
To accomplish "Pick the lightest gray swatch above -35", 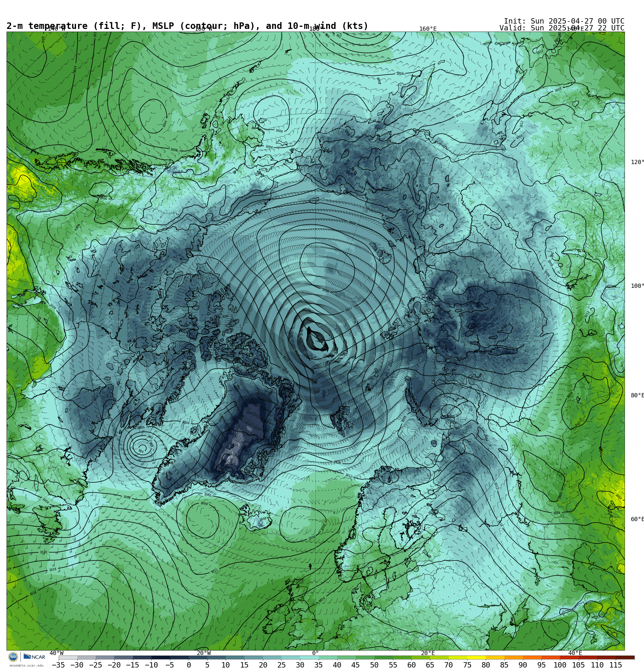I will point(68,657).
